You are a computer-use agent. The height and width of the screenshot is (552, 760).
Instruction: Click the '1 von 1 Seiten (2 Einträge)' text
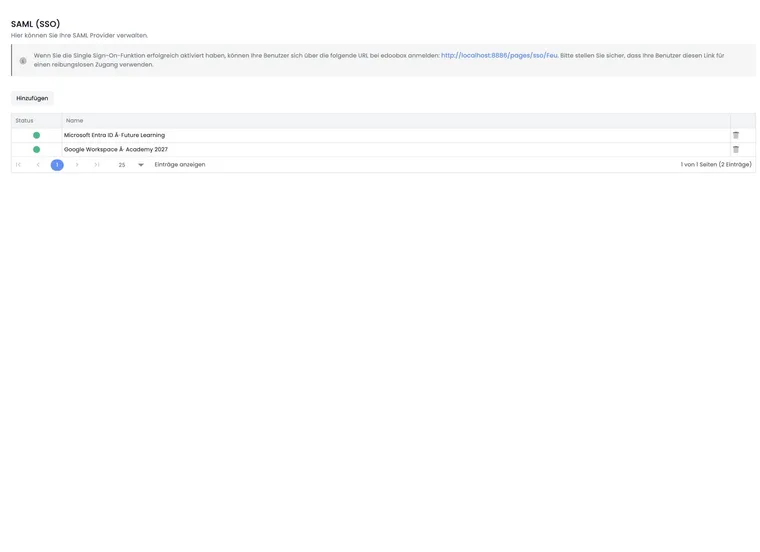click(716, 164)
